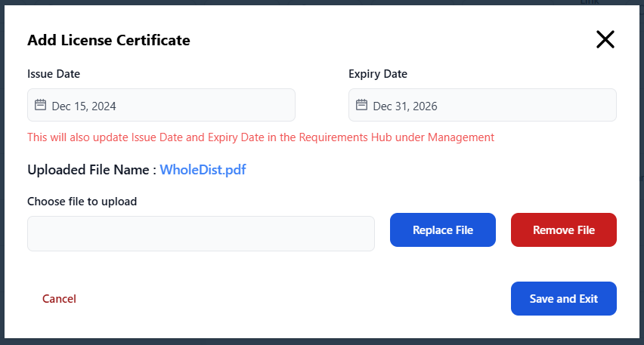Open the WholeDist.pdf uploaded file link
This screenshot has width=644, height=345.
(203, 170)
